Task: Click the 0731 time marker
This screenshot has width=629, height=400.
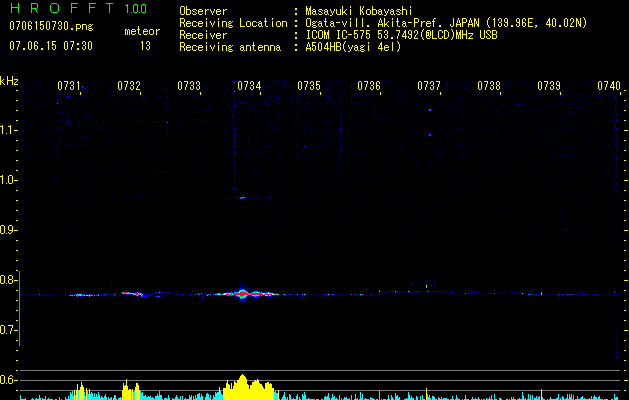Action: [69, 85]
